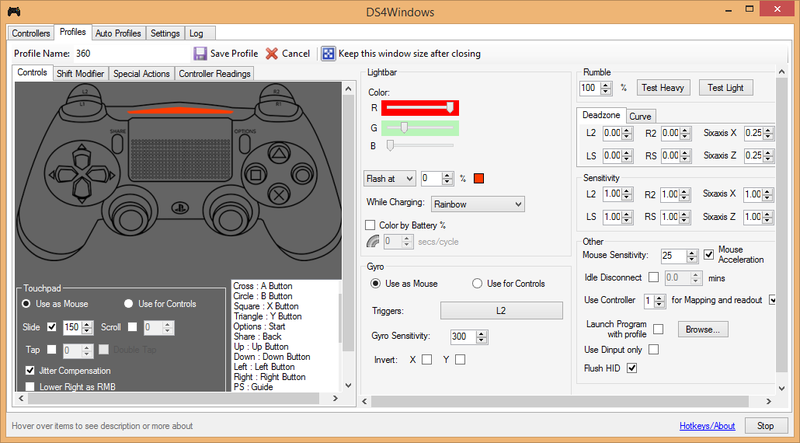Click the Profile Name input field
Screen dimensions: 800x443
pyautogui.click(x=132, y=54)
